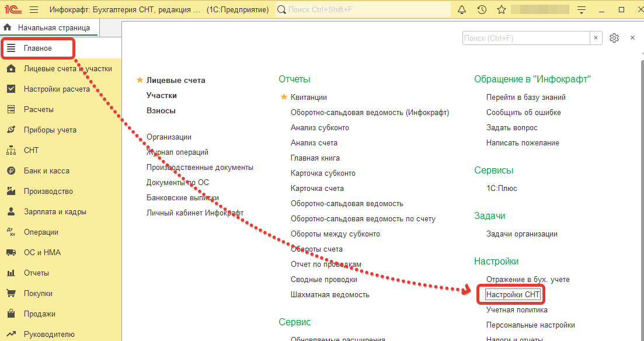Image resolution: width=644 pixels, height=341 pixels.
Task: Click the home icon on Начальная страница tab
Action: [x=8, y=27]
